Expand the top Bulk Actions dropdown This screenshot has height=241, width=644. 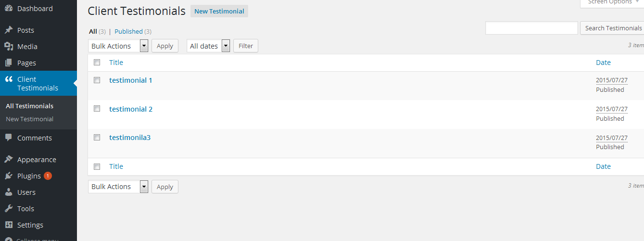118,46
